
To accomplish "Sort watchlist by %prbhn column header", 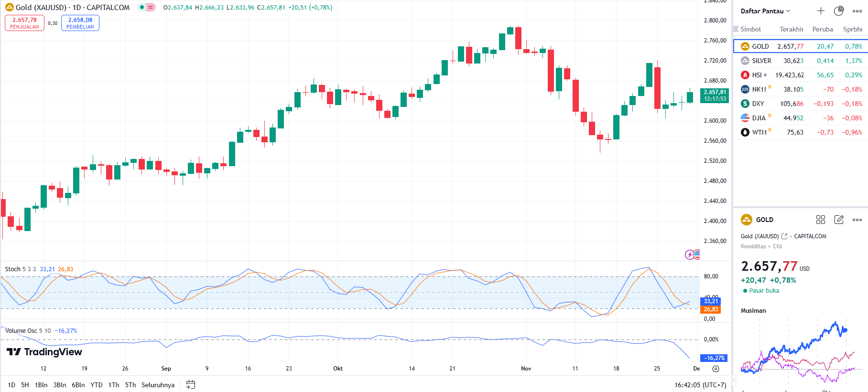I will pos(853,29).
